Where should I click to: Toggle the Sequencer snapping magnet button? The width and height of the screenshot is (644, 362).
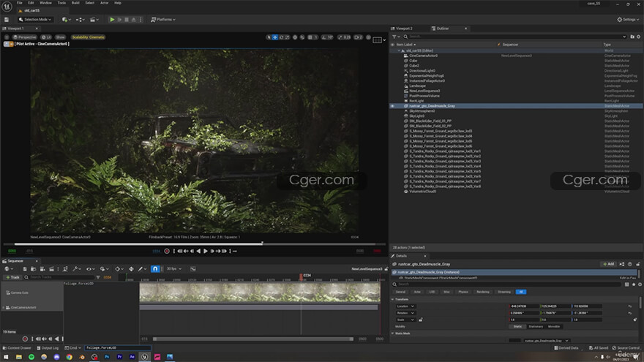click(155, 269)
